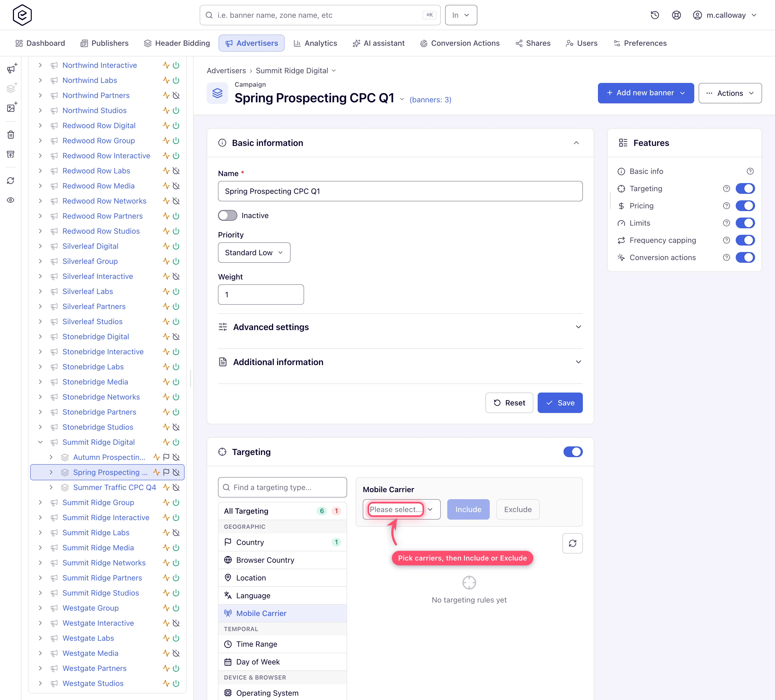The height and width of the screenshot is (700, 775).
Task: Go to Conversion Actions tab
Action: (460, 43)
